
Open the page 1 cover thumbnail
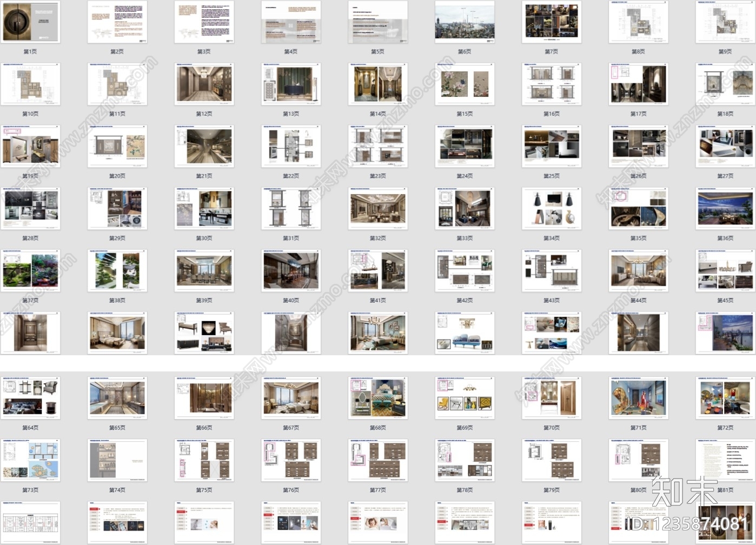tap(30, 22)
